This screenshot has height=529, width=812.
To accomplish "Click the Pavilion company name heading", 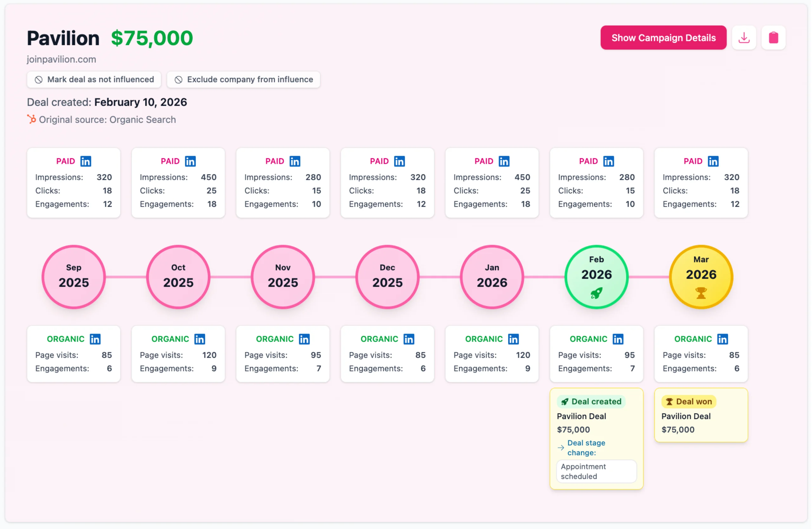I will tap(63, 38).
